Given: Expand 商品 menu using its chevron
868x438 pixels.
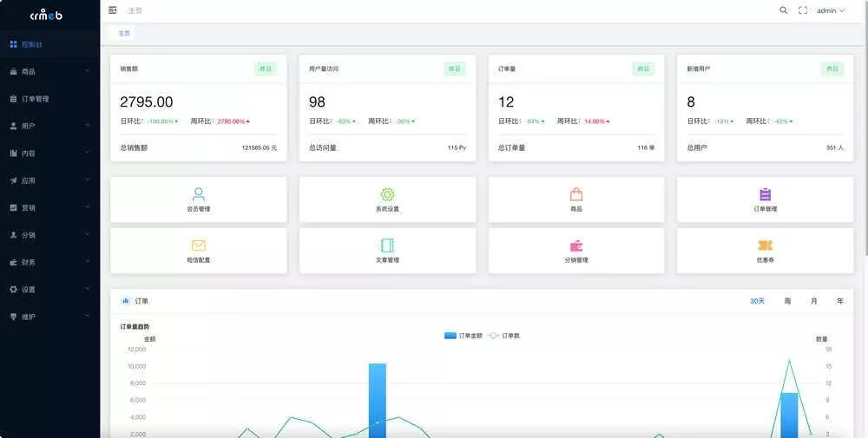Looking at the screenshot, I should tap(88, 71).
